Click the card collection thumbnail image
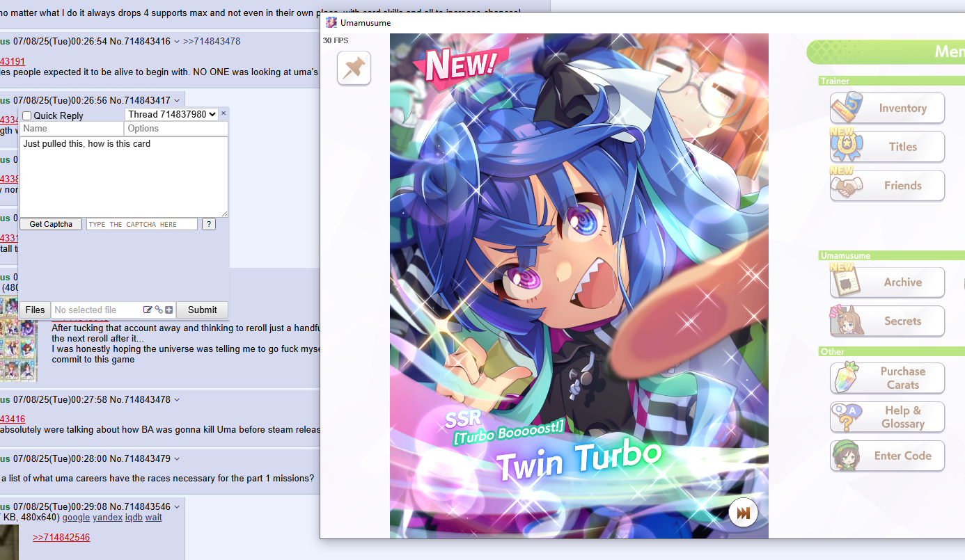This screenshot has height=560, width=965. (x=19, y=339)
